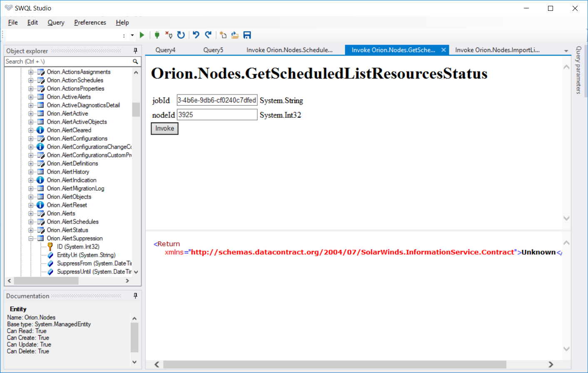Select Orion.ActionsProperties in the tree
Viewport: 588px width, 373px height.
[75, 89]
